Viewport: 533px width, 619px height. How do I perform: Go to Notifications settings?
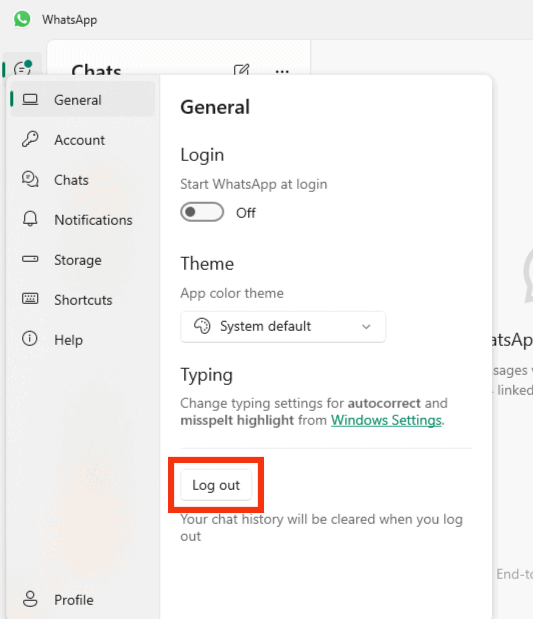click(x=83, y=220)
